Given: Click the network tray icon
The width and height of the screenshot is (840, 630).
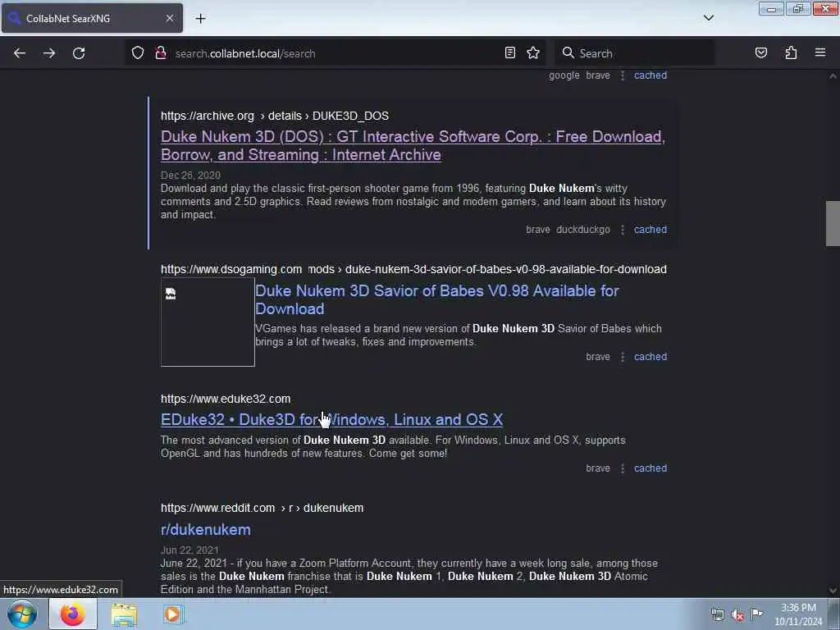Looking at the screenshot, I should click(717, 615).
